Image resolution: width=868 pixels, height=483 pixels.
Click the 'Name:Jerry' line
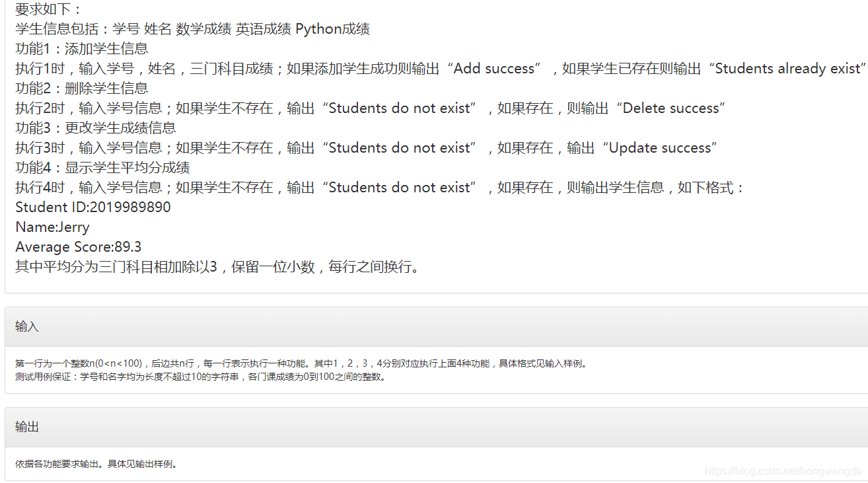tap(52, 227)
